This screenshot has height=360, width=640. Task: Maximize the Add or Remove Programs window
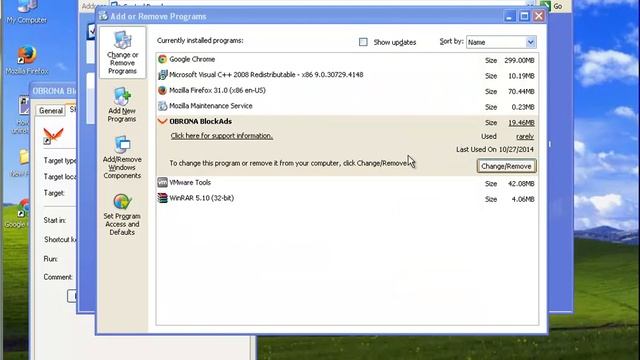coord(524,16)
